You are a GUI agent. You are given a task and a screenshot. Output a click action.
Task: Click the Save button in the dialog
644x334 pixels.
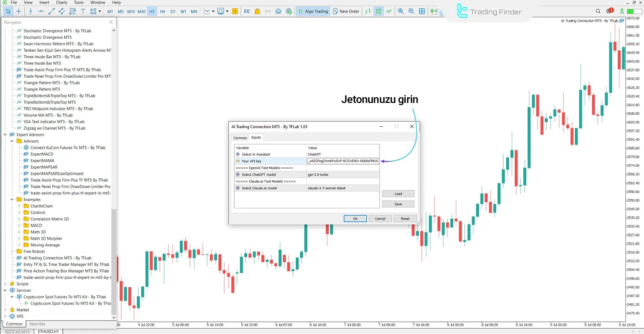coord(398,204)
